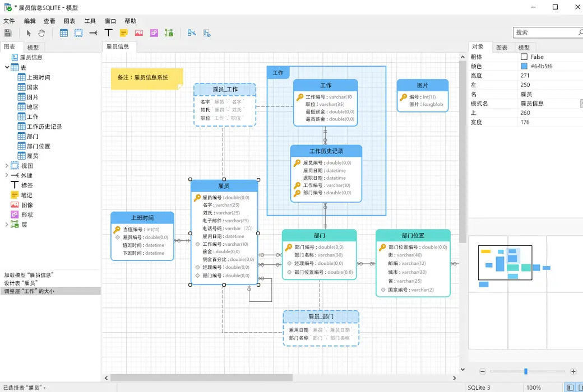Screen dimensions: 583x392
Task: Expand the 视图 tree node
Action: [7, 165]
